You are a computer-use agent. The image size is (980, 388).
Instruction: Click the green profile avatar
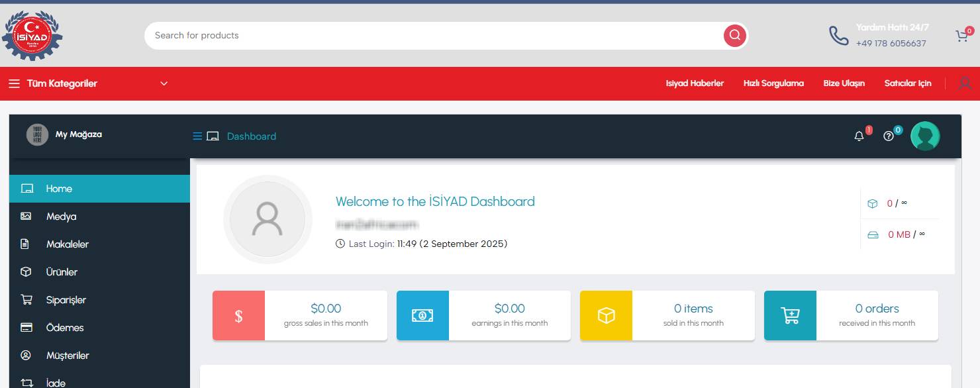pyautogui.click(x=925, y=136)
